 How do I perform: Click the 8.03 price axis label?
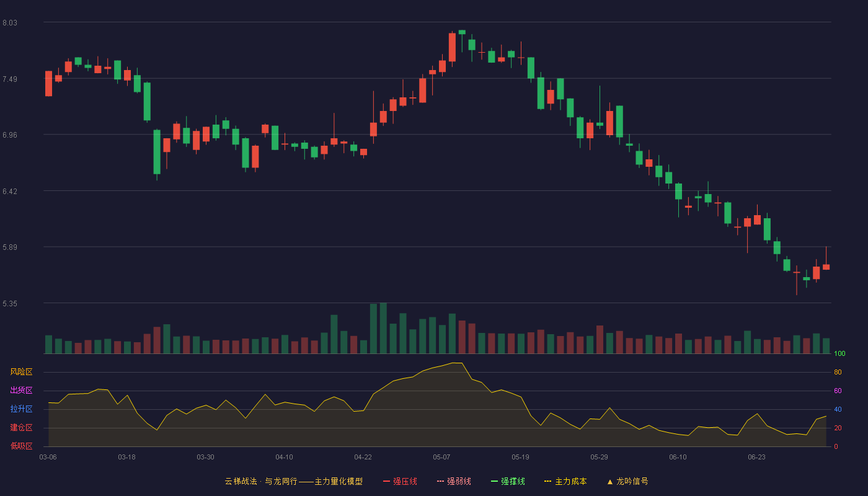(10, 23)
